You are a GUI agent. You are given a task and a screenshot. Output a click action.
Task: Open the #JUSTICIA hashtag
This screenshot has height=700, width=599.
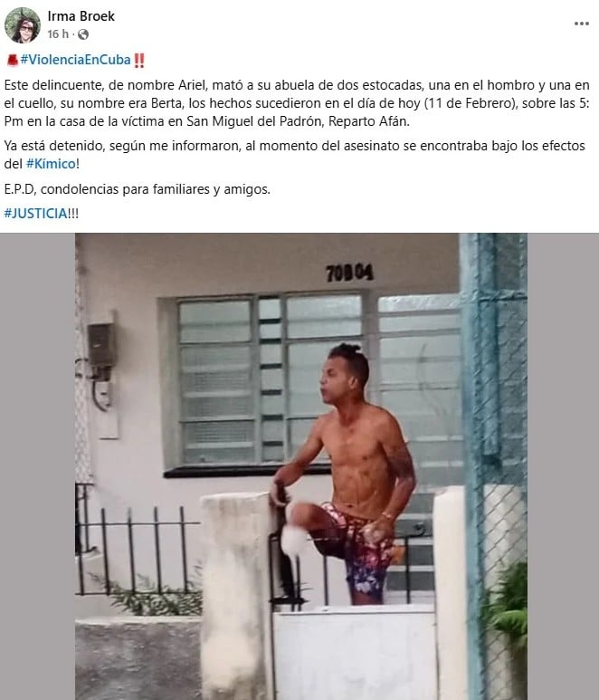click(x=35, y=214)
